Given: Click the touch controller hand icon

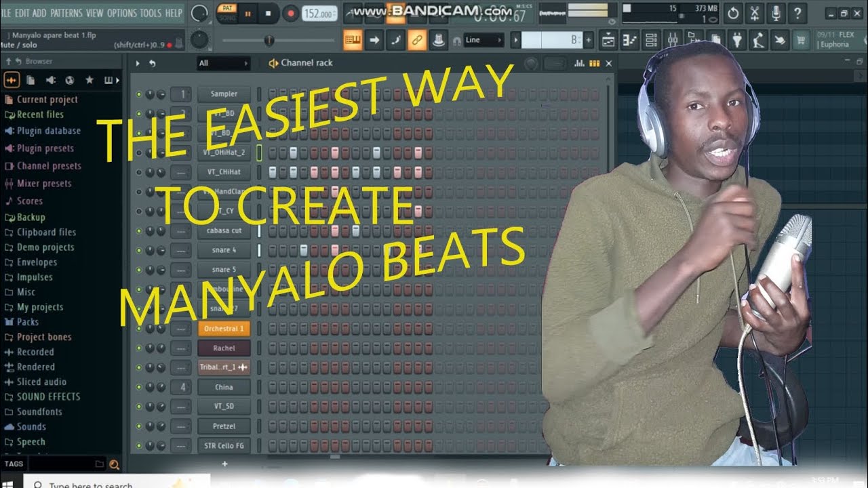Looking at the screenshot, I should [780, 41].
